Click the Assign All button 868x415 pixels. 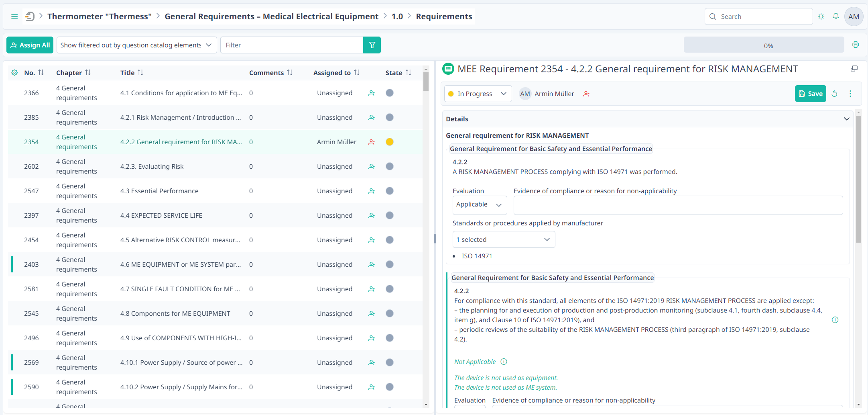pos(30,45)
